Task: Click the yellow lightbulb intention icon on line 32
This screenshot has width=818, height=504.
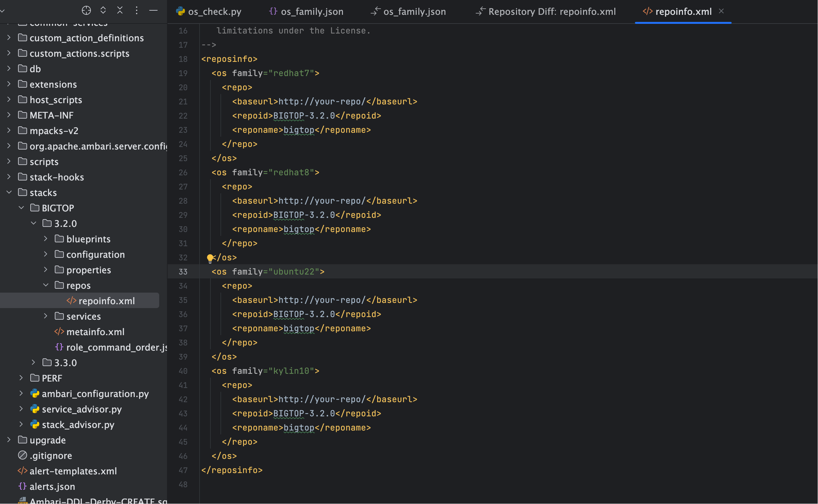Action: click(210, 258)
